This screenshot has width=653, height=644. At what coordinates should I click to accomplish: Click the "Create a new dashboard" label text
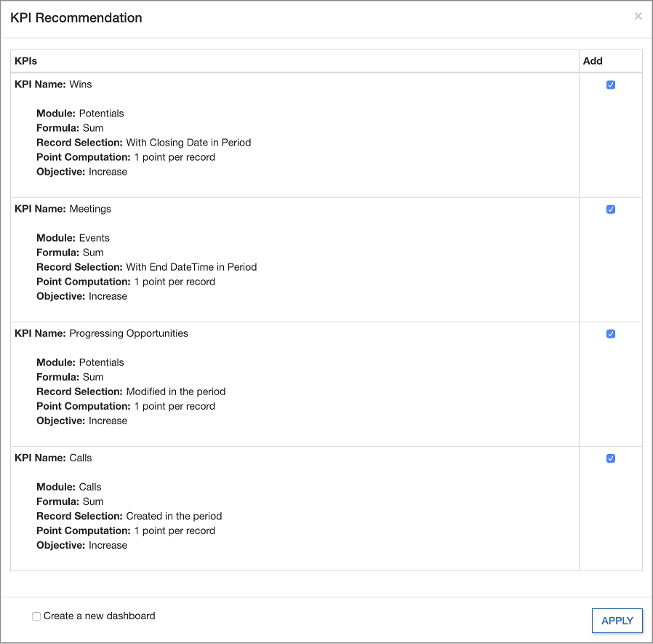100,616
